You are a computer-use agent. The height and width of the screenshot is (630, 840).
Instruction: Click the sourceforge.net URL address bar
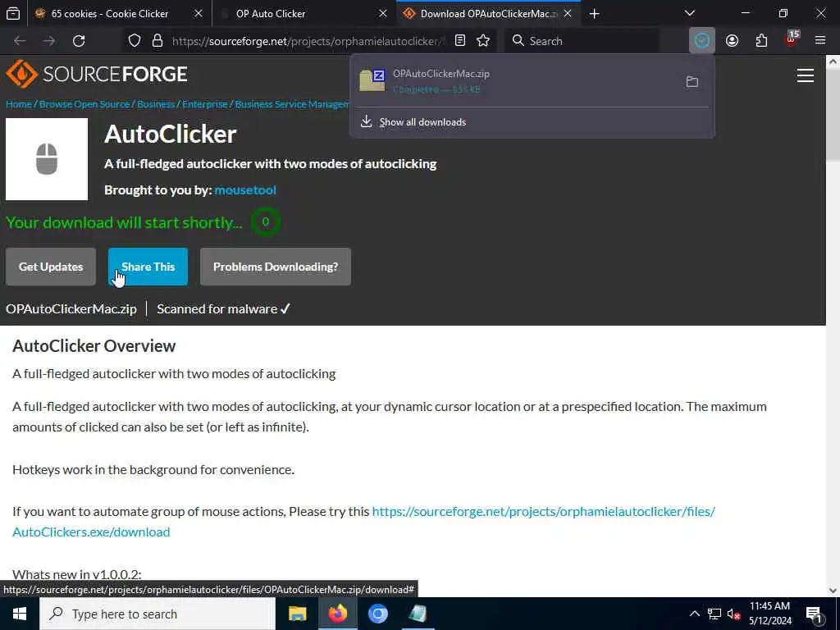coord(308,41)
